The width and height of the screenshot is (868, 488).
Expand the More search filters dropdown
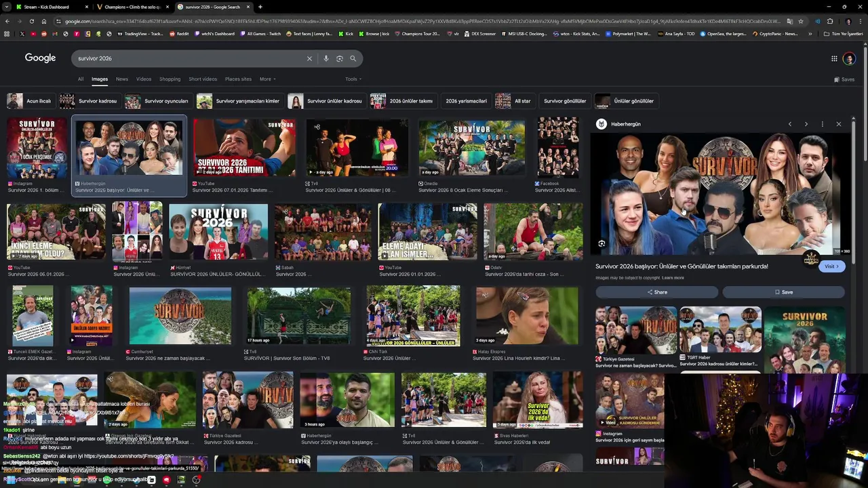pos(267,79)
